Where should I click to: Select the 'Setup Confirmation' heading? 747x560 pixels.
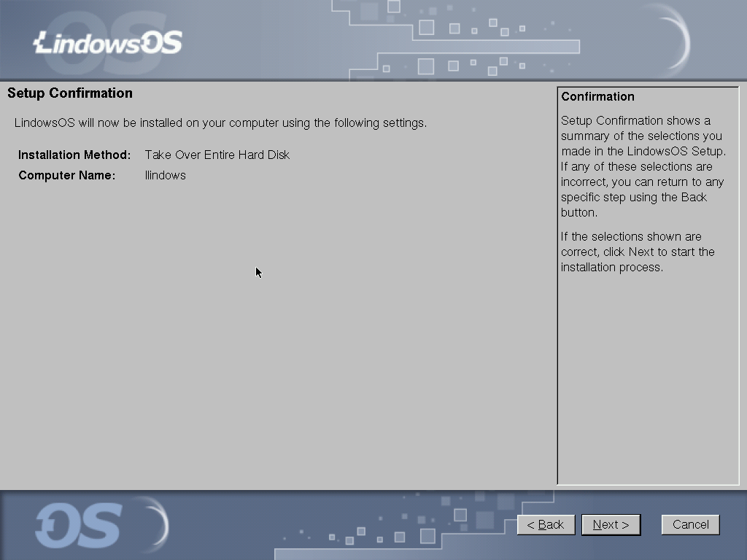[70, 93]
